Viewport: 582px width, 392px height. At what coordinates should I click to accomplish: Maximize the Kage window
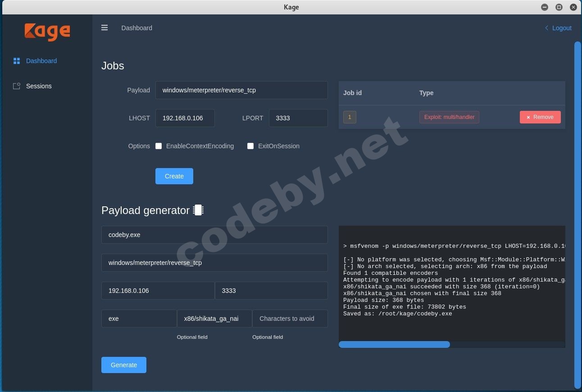[x=559, y=7]
